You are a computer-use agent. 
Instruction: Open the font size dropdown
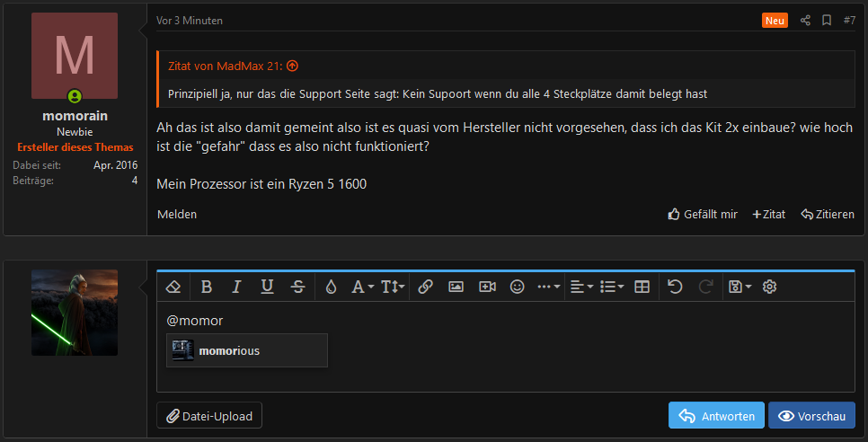393,287
